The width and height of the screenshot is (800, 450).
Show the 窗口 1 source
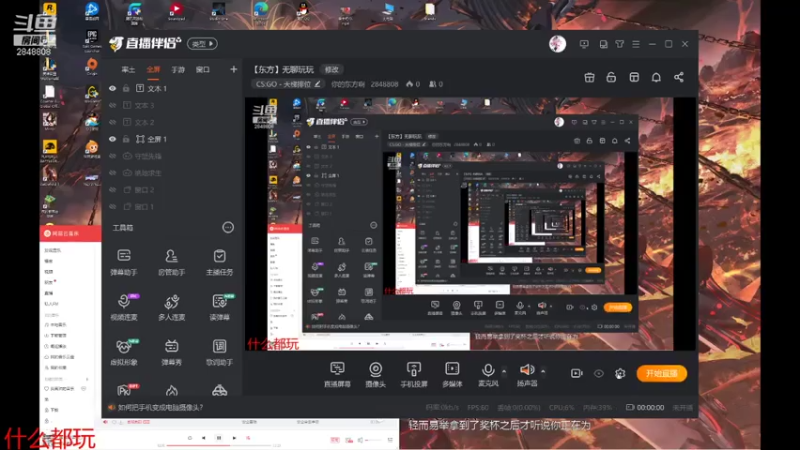[113, 206]
